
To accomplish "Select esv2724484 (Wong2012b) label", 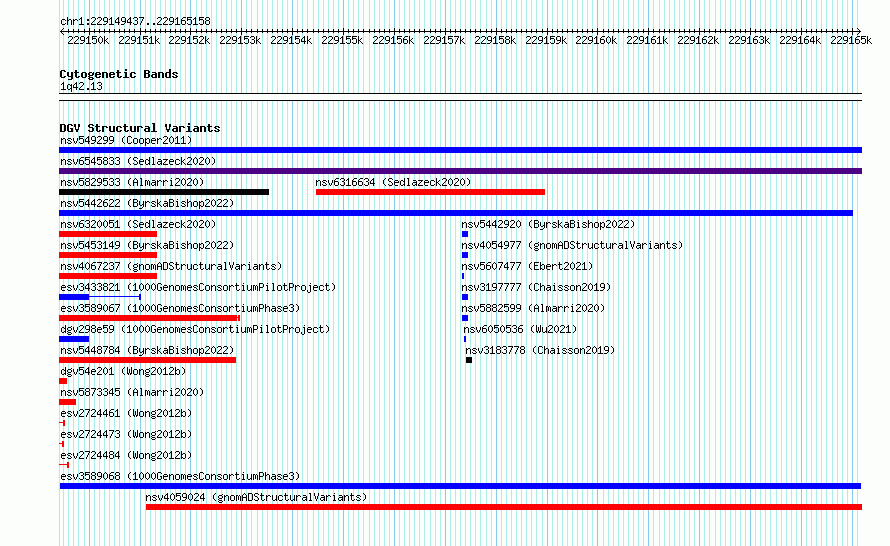I will coord(126,455).
